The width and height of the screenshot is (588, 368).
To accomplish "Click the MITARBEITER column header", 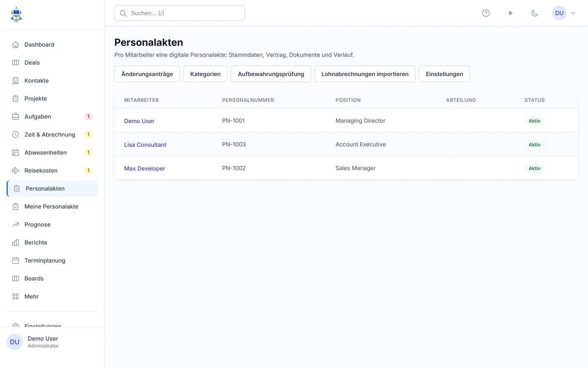I will click(x=141, y=100).
